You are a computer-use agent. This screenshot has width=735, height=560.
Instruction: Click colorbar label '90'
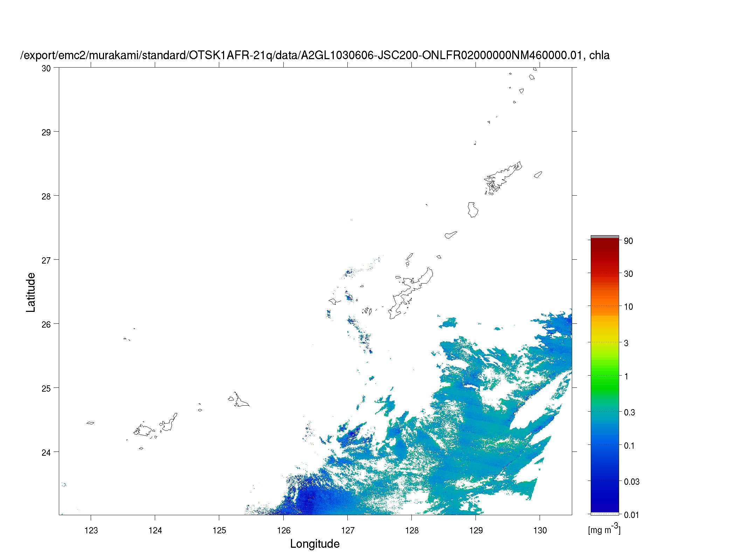[629, 241]
